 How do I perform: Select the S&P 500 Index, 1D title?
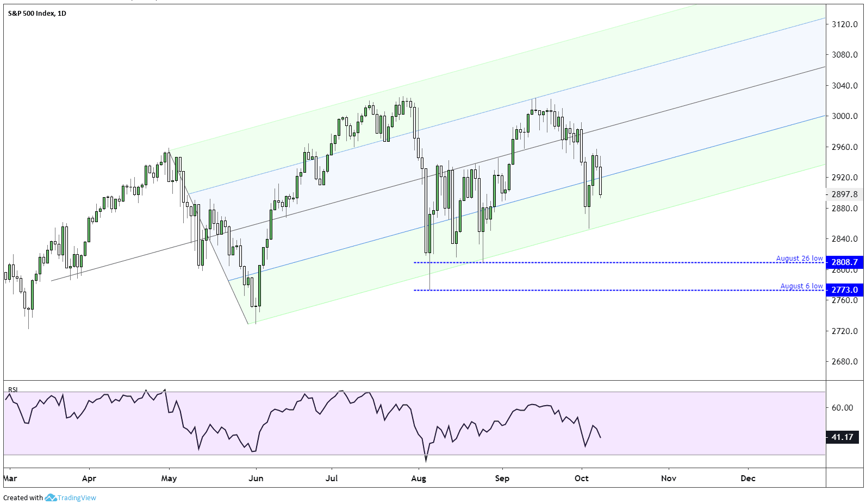pos(37,13)
